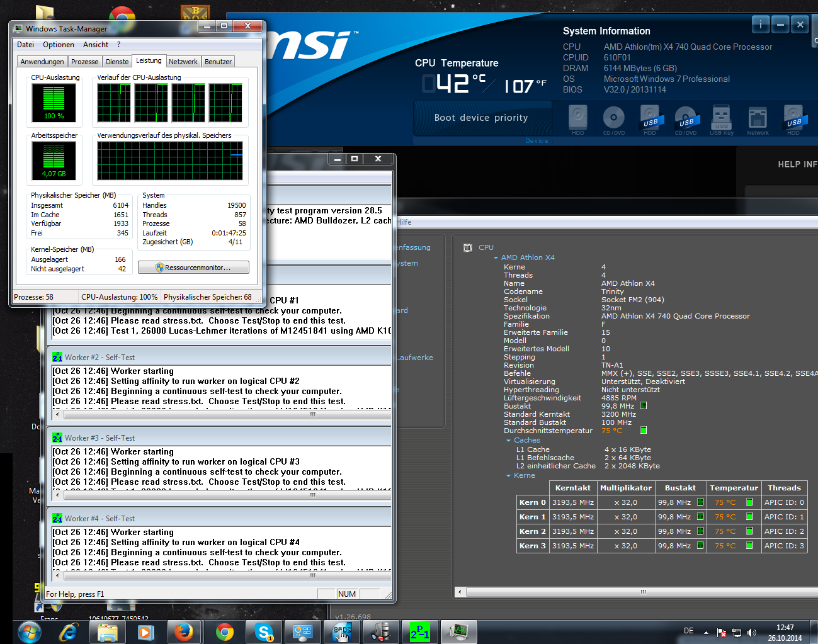Open Internet Explorer from the taskbar
The width and height of the screenshot is (818, 644).
pos(69,631)
